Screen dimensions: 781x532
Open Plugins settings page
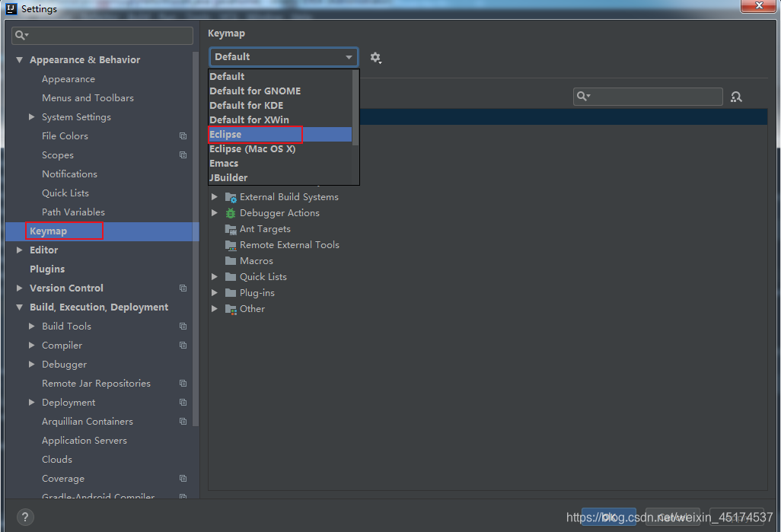(x=47, y=269)
